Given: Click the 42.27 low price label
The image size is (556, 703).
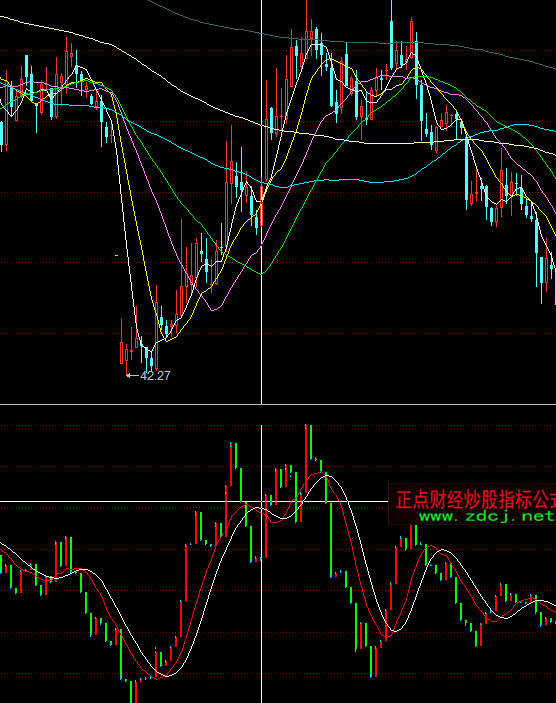Looking at the screenshot, I should 155,376.
